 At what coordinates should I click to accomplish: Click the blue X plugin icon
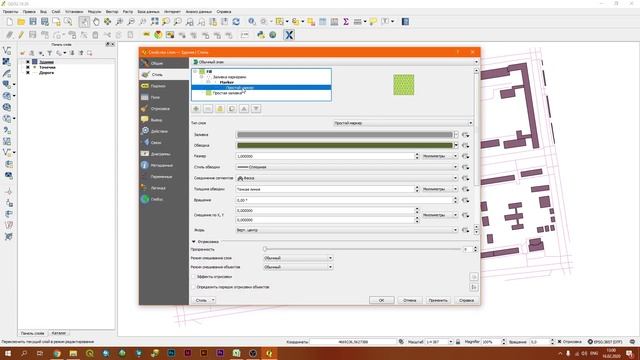tap(289, 35)
